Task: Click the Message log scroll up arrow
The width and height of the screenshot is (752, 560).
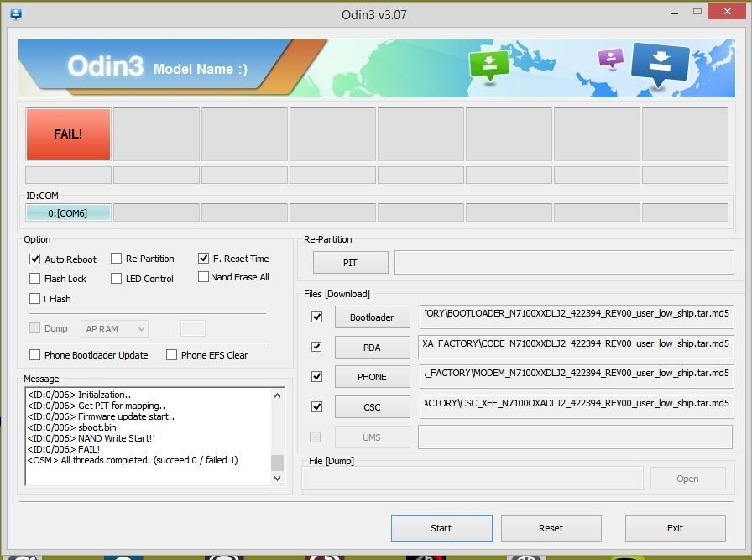Action: pos(277,395)
